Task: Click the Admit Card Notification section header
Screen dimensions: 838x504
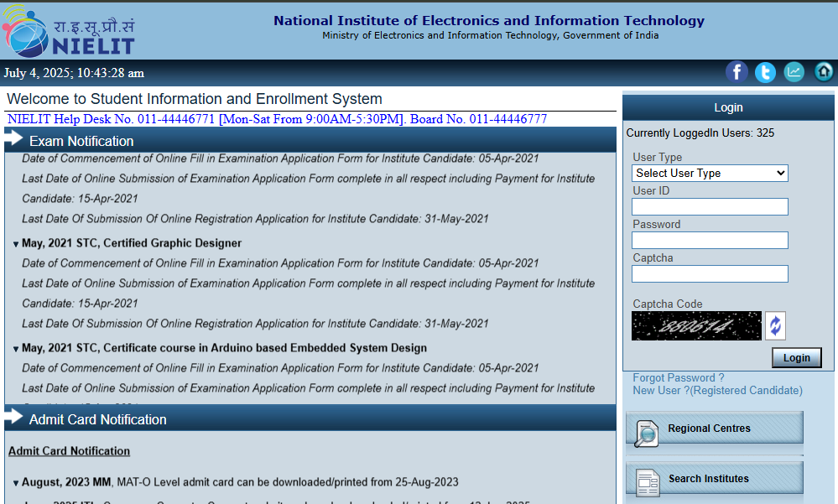Action: click(x=310, y=419)
